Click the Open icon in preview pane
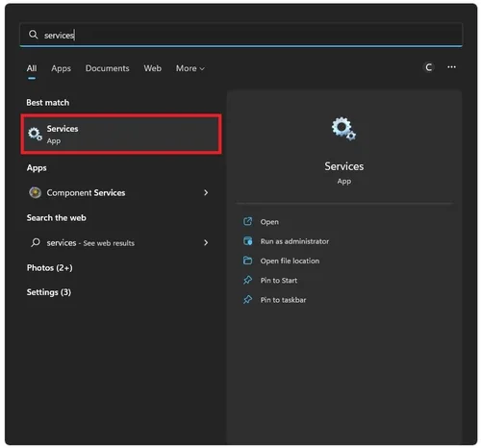The width and height of the screenshot is (481, 448). 247,221
